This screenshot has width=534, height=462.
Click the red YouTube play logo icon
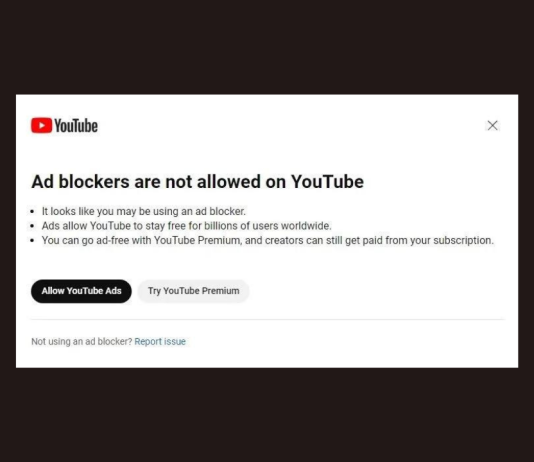click(42, 126)
